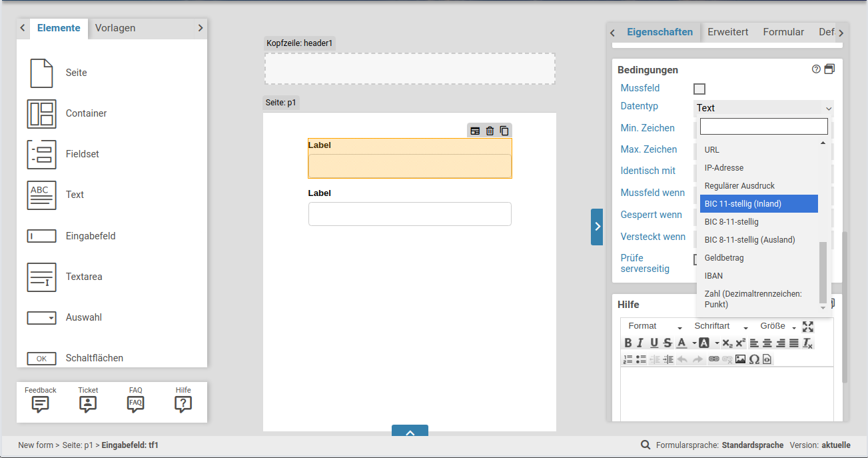Toggle underline formatting in the editor
The width and height of the screenshot is (868, 458).
[x=654, y=343]
